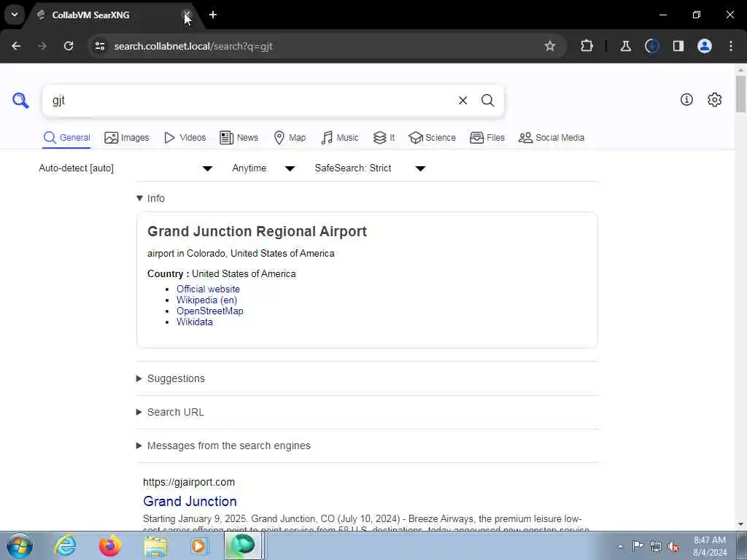Viewport: 747px width, 560px height.
Task: Switch to the Images category
Action: 127,138
